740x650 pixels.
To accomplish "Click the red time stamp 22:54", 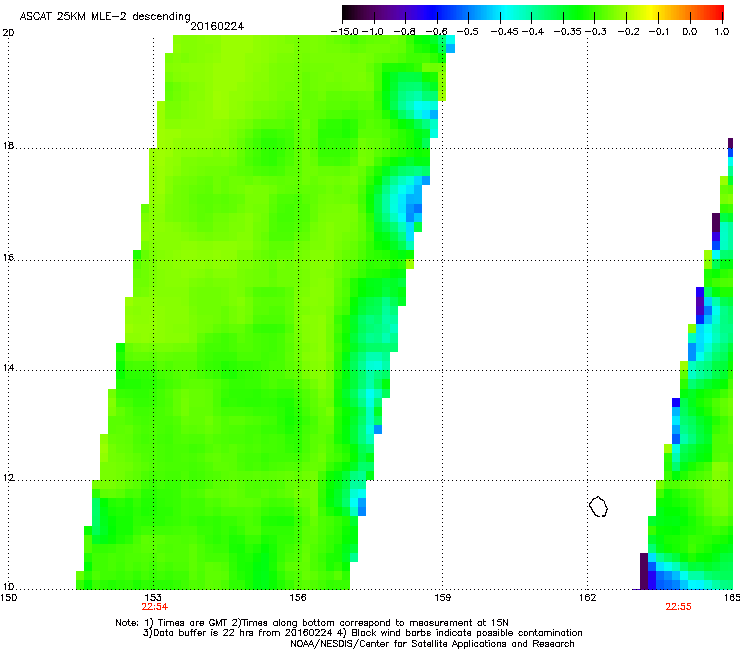I will click(155, 607).
